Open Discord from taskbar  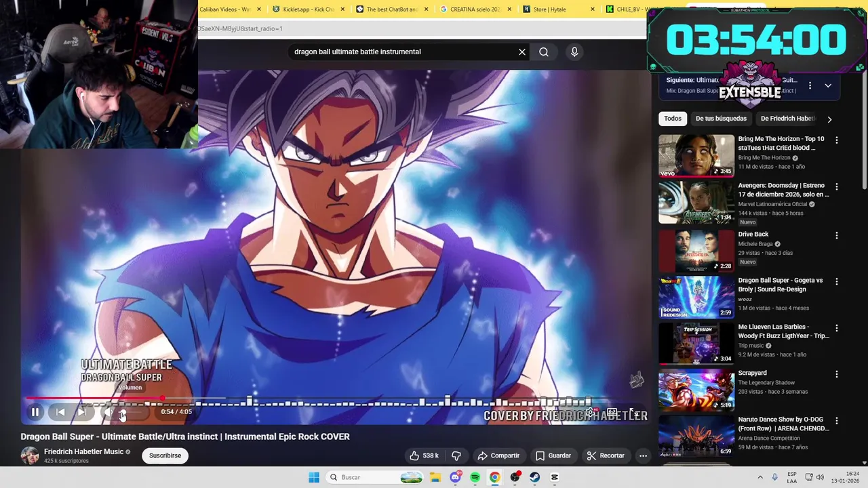[x=455, y=477]
